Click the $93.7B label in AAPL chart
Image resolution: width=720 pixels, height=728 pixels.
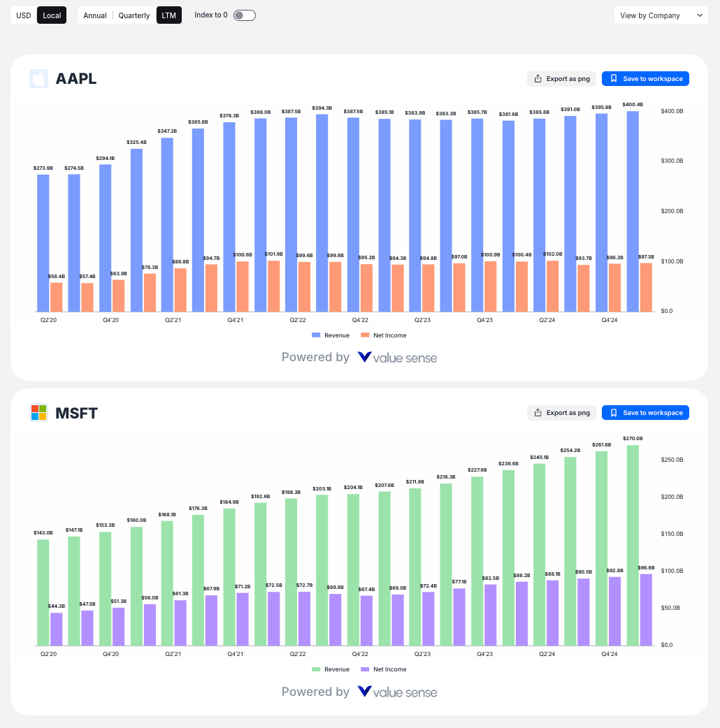point(584,258)
